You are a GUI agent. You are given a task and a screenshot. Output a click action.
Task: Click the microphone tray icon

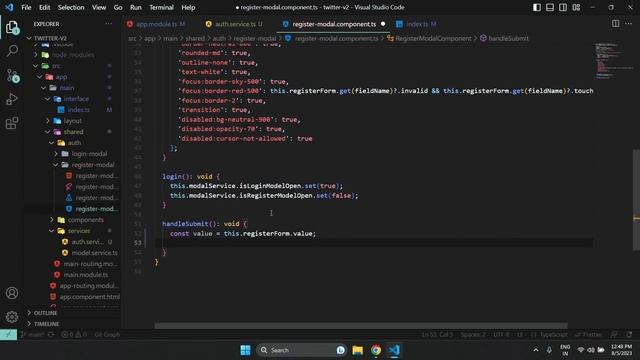click(549, 350)
